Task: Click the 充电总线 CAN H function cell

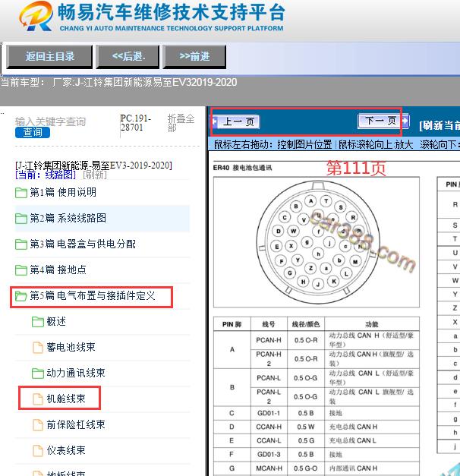Action: [372, 427]
